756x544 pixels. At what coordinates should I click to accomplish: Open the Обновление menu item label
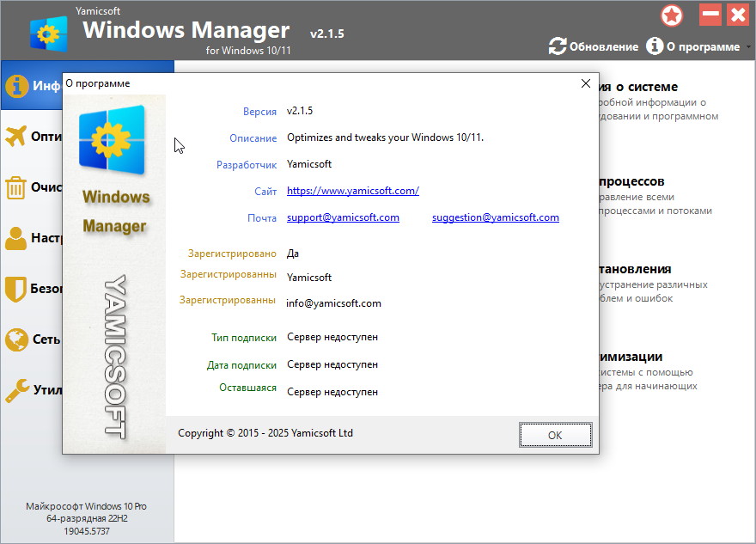coord(604,46)
